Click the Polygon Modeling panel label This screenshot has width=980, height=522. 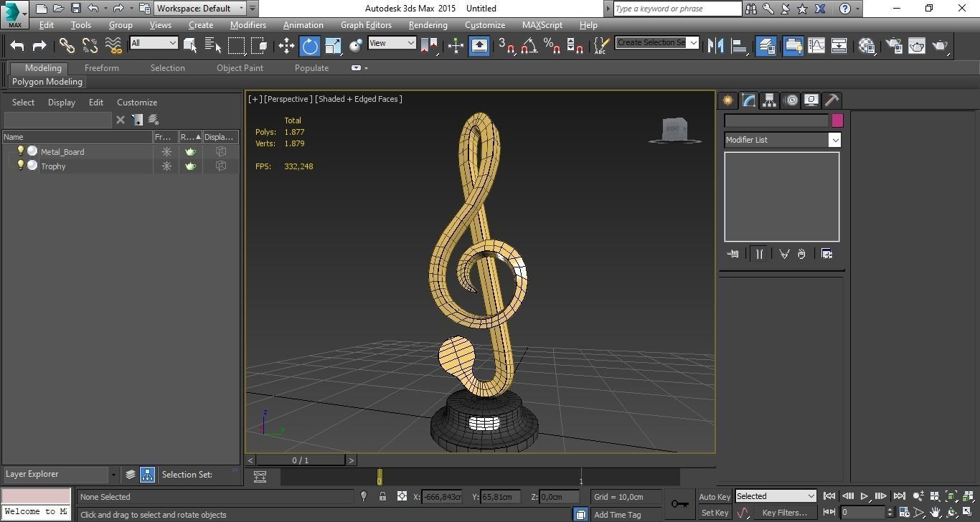coord(47,82)
